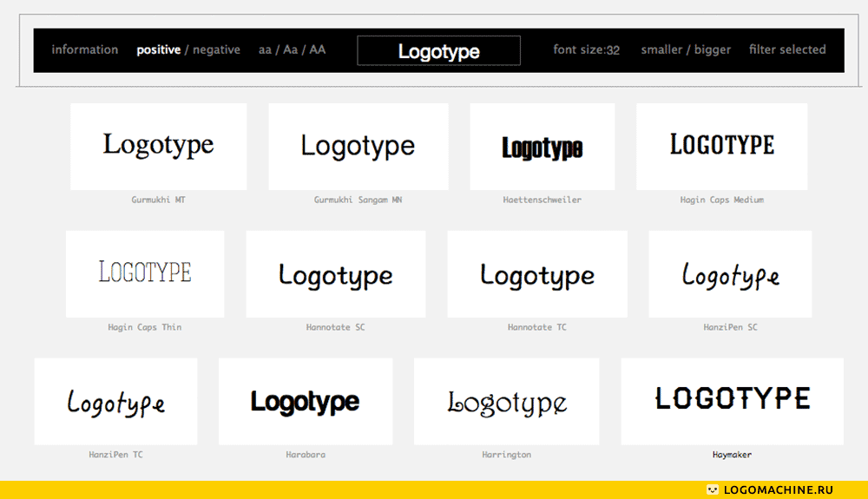Click the font size:32 label

click(x=586, y=49)
